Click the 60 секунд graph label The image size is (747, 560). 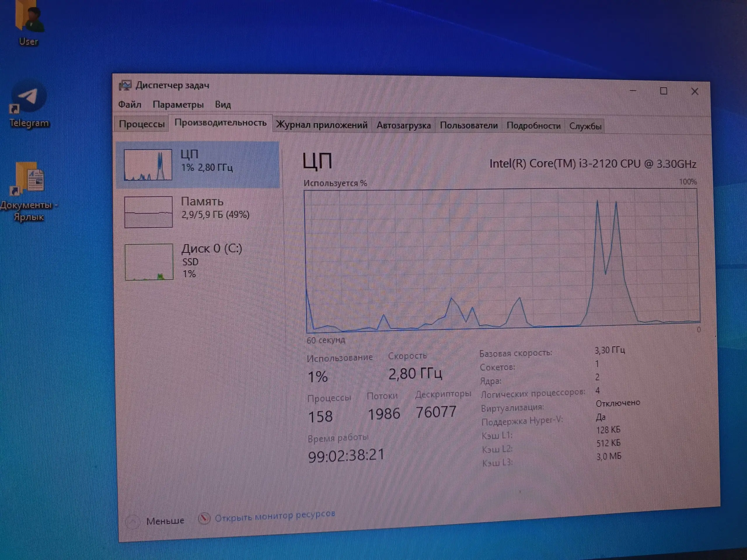click(x=326, y=340)
